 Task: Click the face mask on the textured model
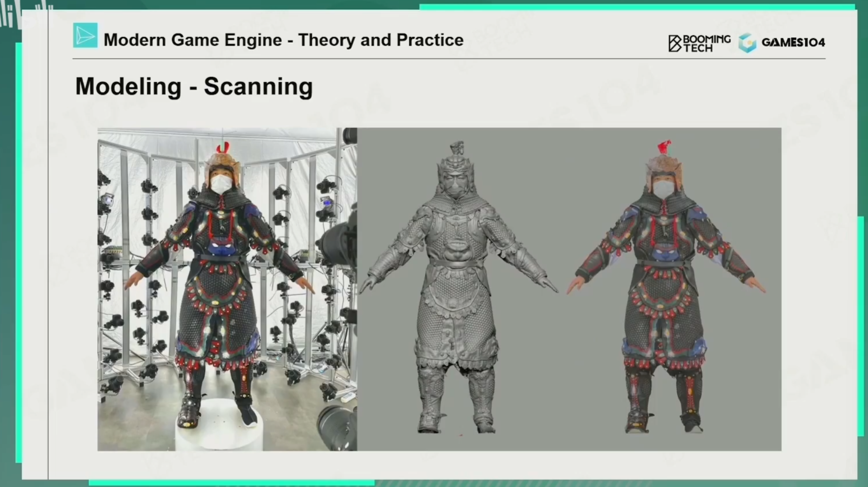click(x=664, y=188)
